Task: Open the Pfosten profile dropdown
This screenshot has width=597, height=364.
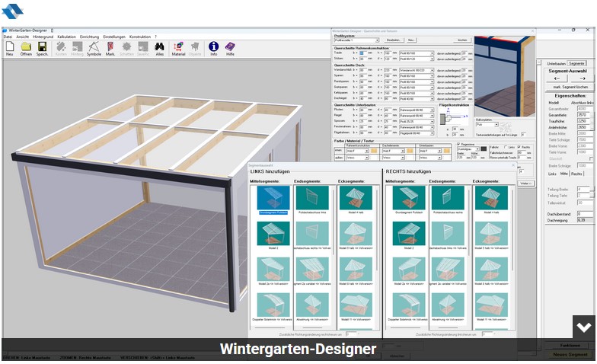Action: click(x=417, y=110)
